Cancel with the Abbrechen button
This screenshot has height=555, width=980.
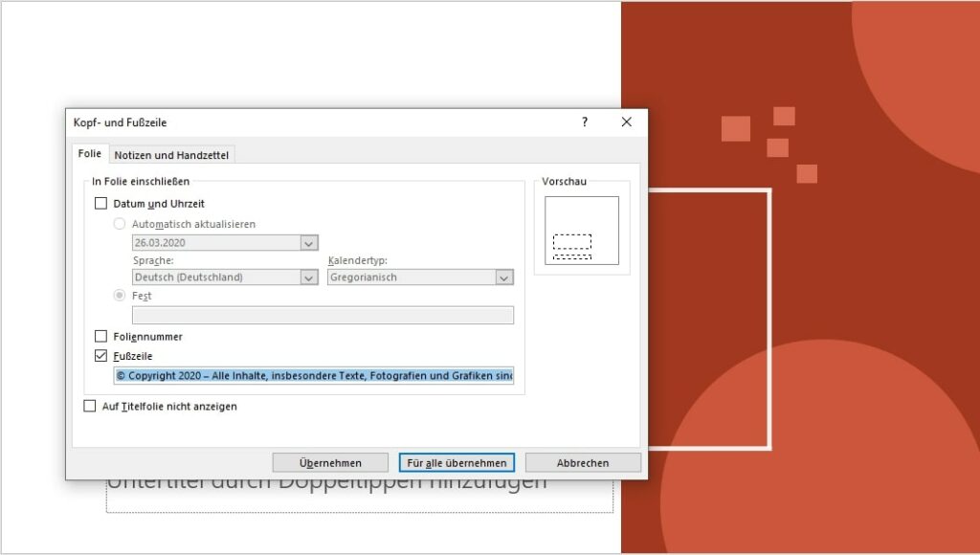tap(583, 463)
